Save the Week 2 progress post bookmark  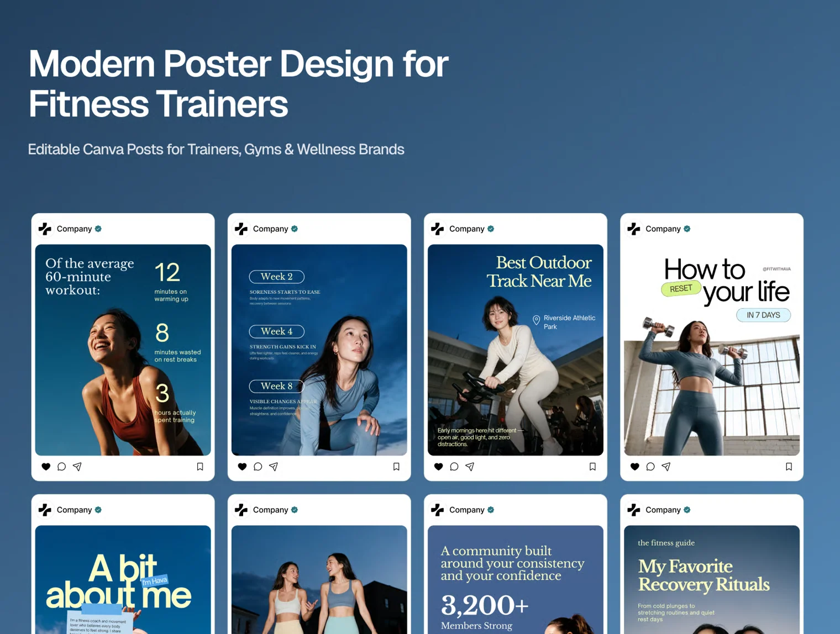pos(396,467)
